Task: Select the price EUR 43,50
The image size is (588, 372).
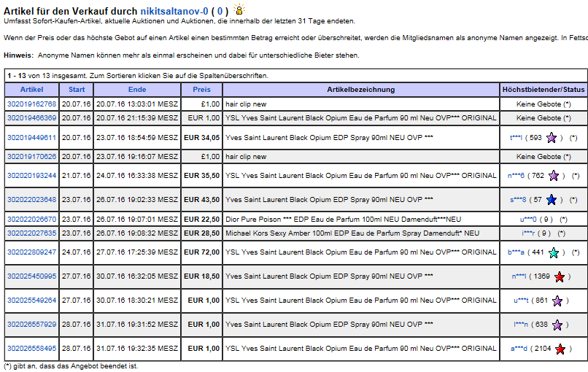Action: [202, 200]
